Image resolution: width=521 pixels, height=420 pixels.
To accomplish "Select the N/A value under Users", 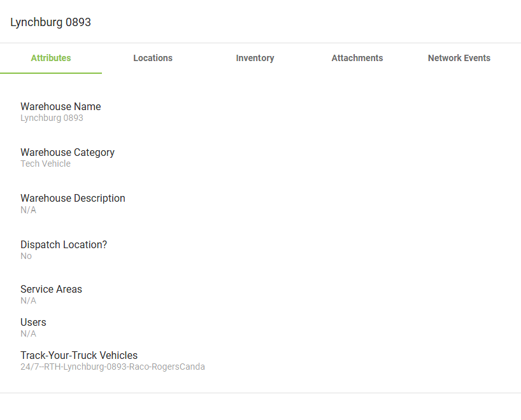I will tap(28, 333).
